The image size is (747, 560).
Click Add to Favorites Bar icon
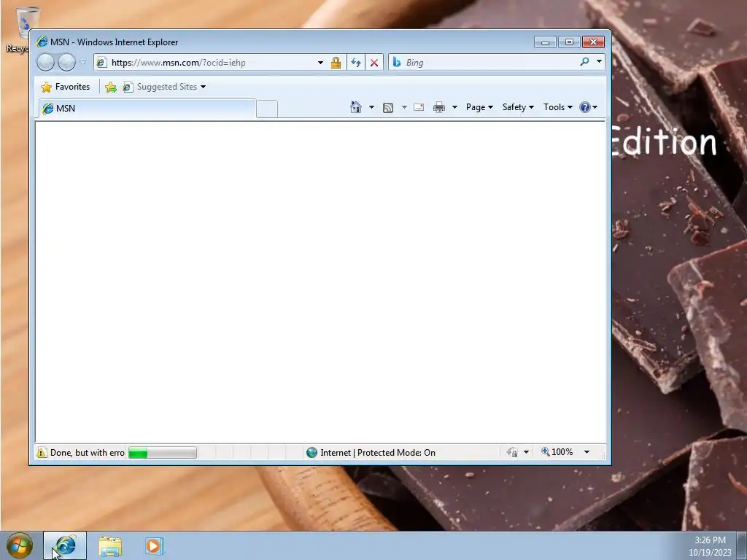tap(111, 87)
